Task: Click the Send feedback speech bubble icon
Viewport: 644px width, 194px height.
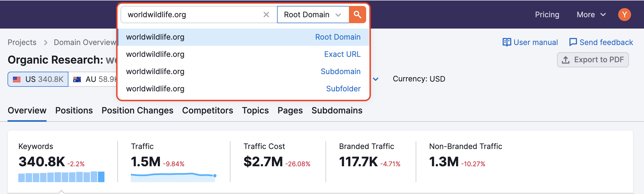Action: pos(573,42)
